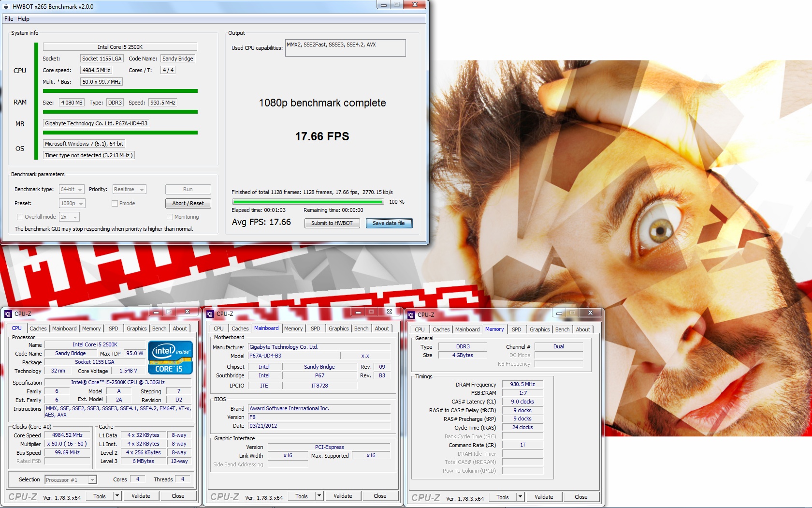Image resolution: width=812 pixels, height=508 pixels.
Task: Click the Save data file button
Action: [389, 224]
